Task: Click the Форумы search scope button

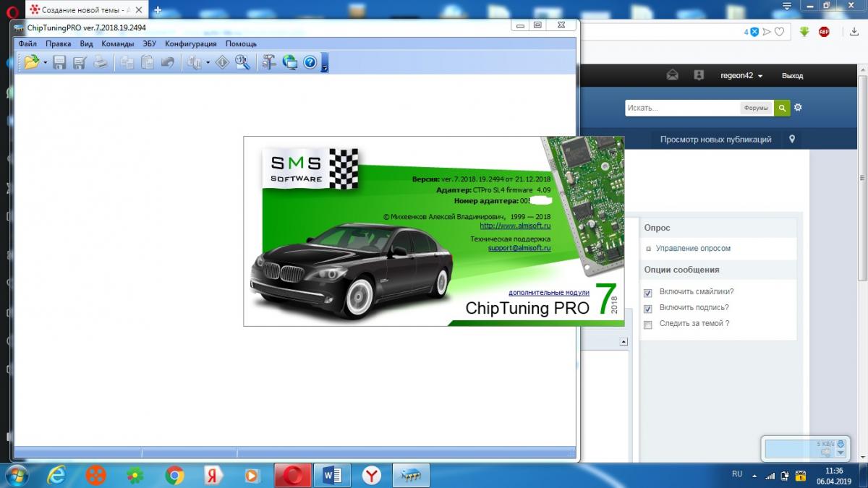Action: tap(756, 108)
